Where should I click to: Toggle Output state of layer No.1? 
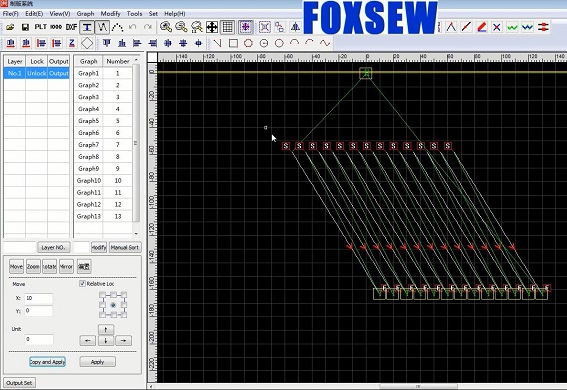tap(59, 73)
